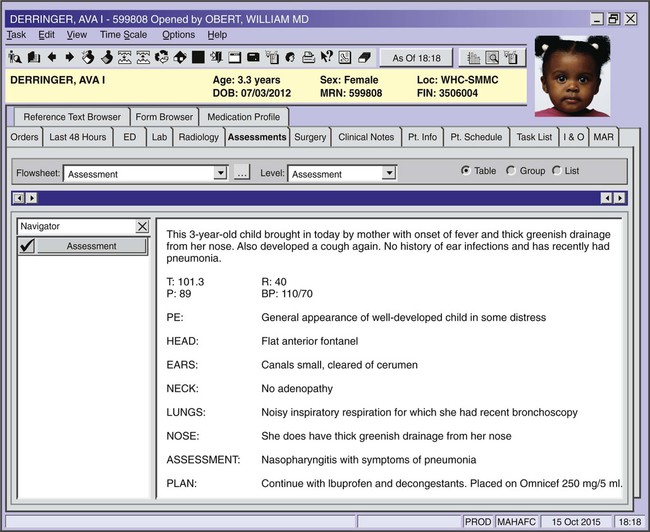Click the home icon in toolbar
The width and height of the screenshot is (650, 532).
tap(180, 57)
